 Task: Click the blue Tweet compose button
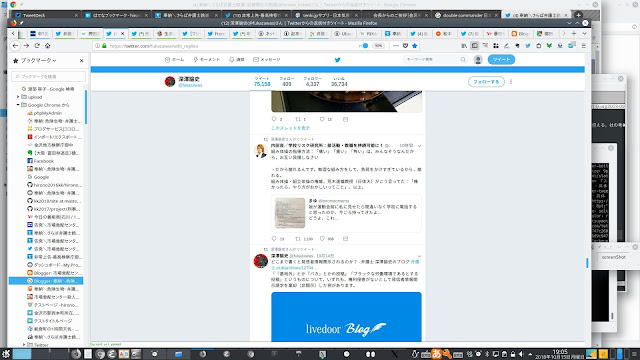tap(501, 60)
